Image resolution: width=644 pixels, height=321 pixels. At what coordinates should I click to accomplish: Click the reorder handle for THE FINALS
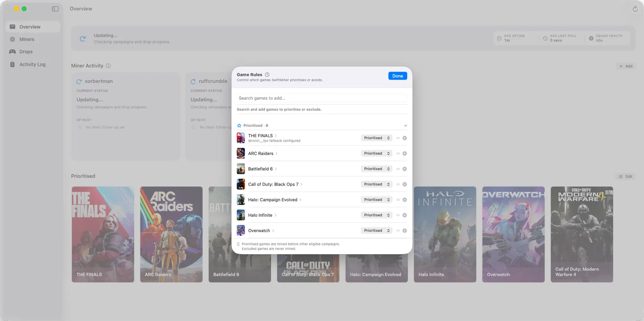click(x=398, y=138)
